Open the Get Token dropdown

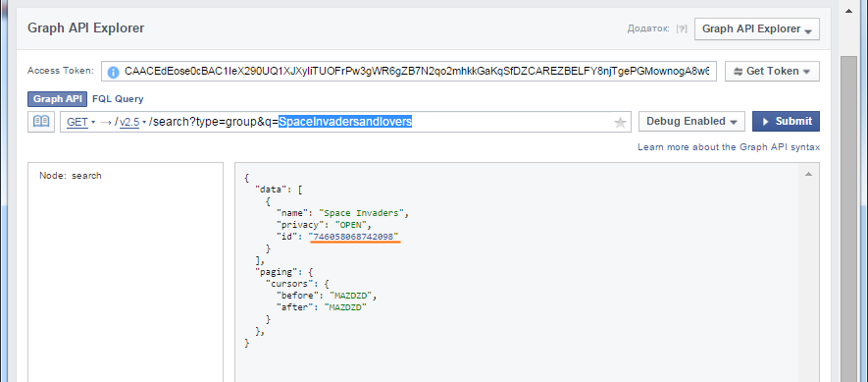click(772, 71)
